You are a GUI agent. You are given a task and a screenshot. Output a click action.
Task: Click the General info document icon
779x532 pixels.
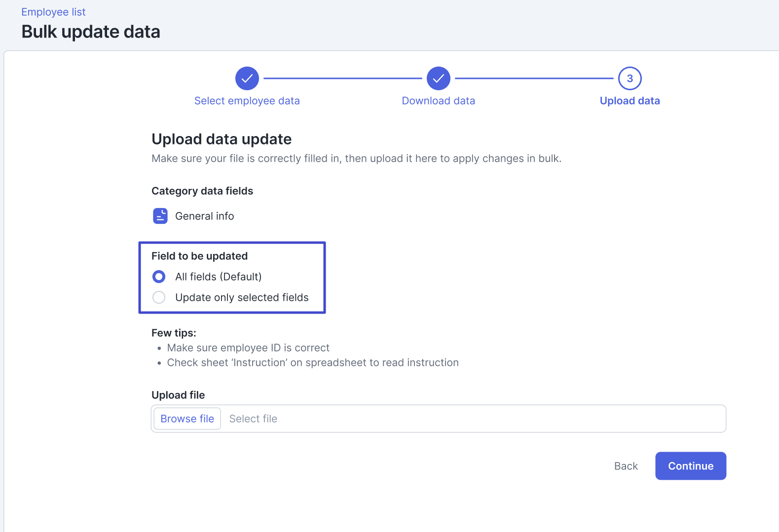tap(160, 216)
